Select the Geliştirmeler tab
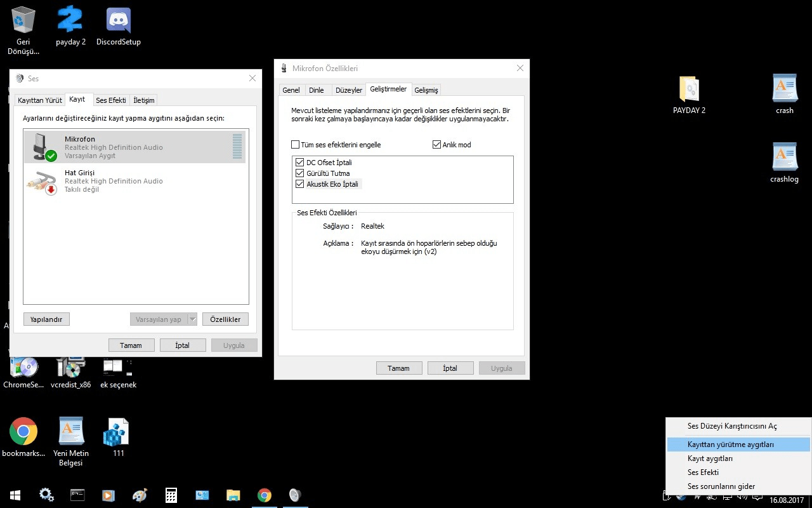This screenshot has width=812, height=508. (389, 90)
